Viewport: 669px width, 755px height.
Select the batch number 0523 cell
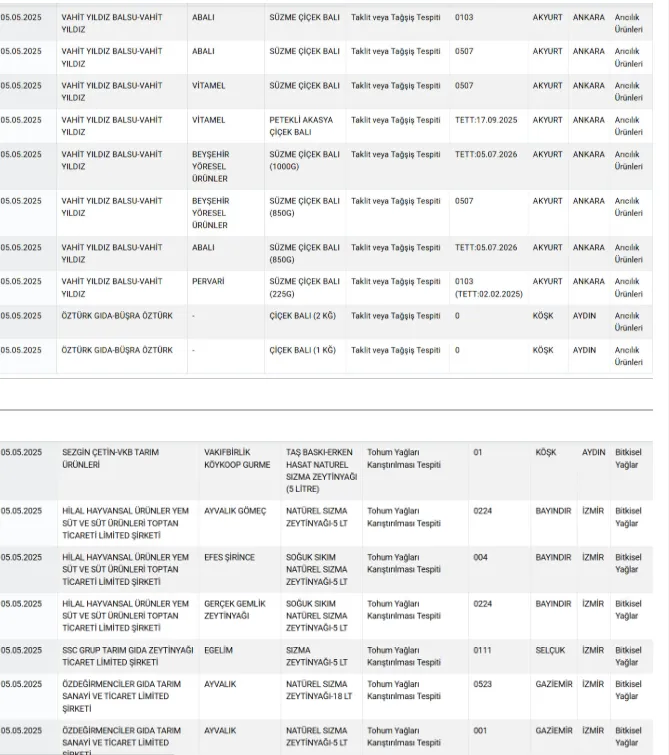tap(484, 684)
